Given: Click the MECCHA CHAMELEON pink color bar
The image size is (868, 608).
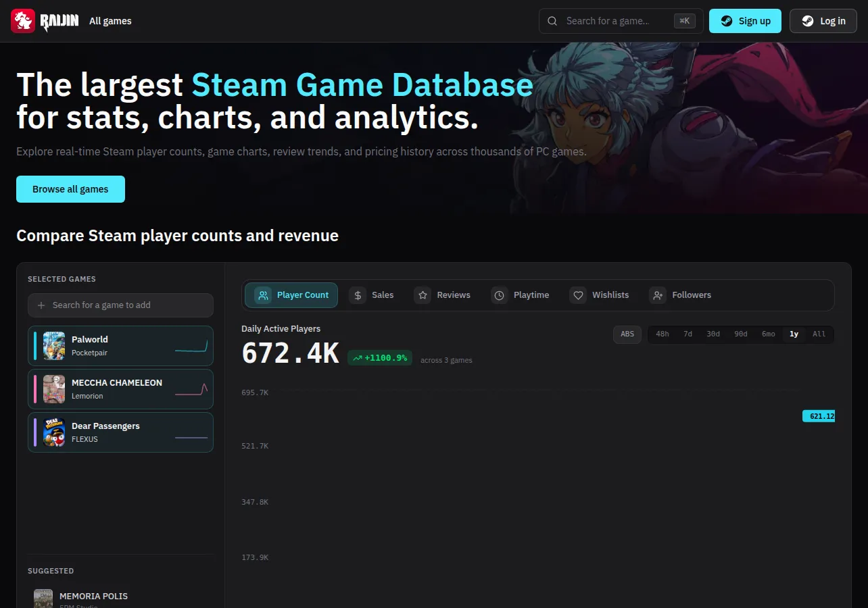Looking at the screenshot, I should [x=35, y=389].
